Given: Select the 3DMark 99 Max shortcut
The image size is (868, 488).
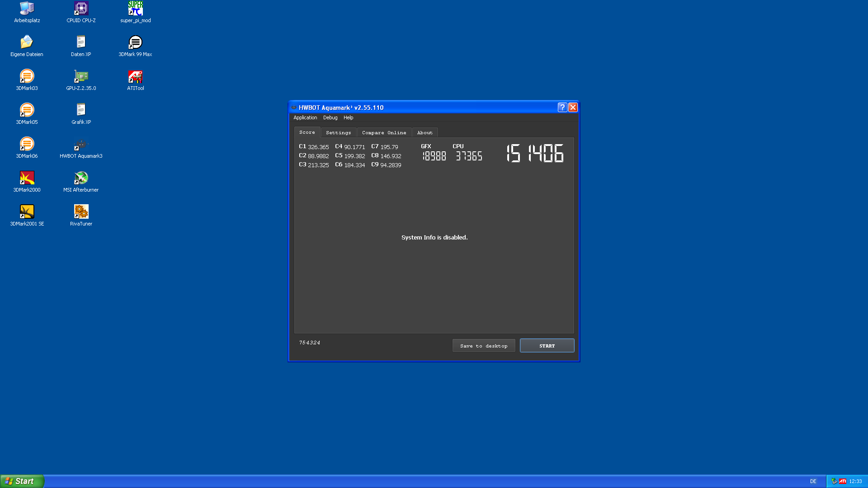Looking at the screenshot, I should (x=136, y=46).
